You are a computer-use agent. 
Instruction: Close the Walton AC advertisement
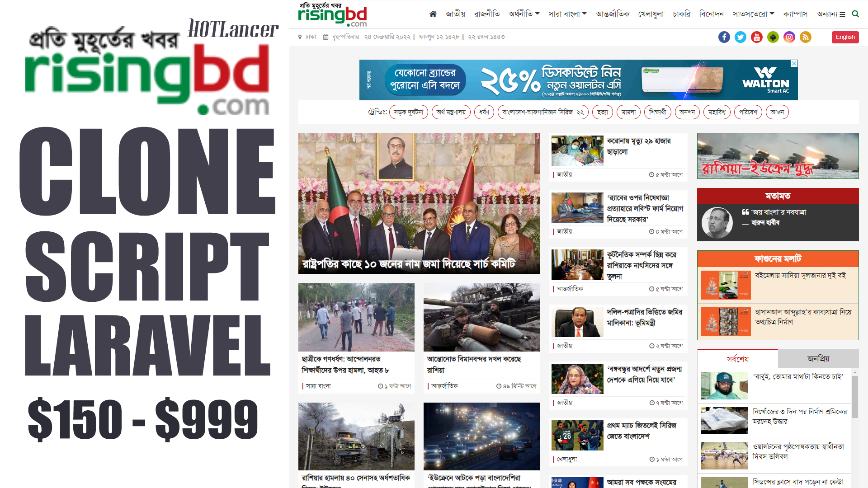coord(794,64)
